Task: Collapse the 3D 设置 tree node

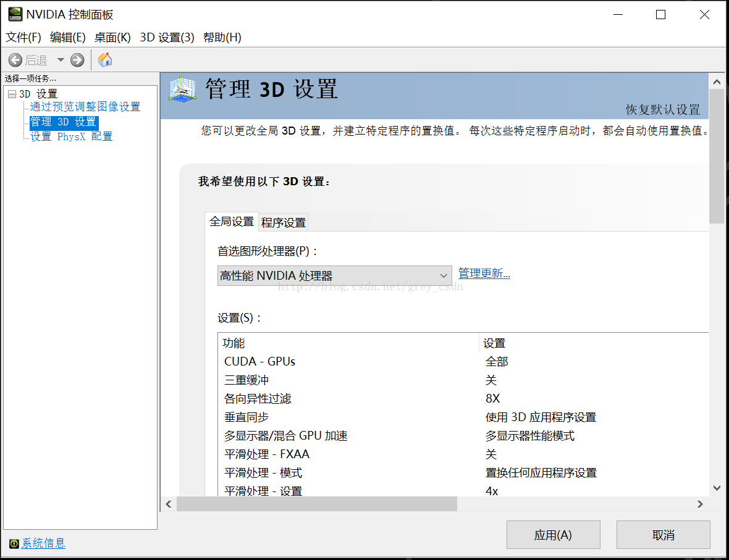Action: [12, 94]
